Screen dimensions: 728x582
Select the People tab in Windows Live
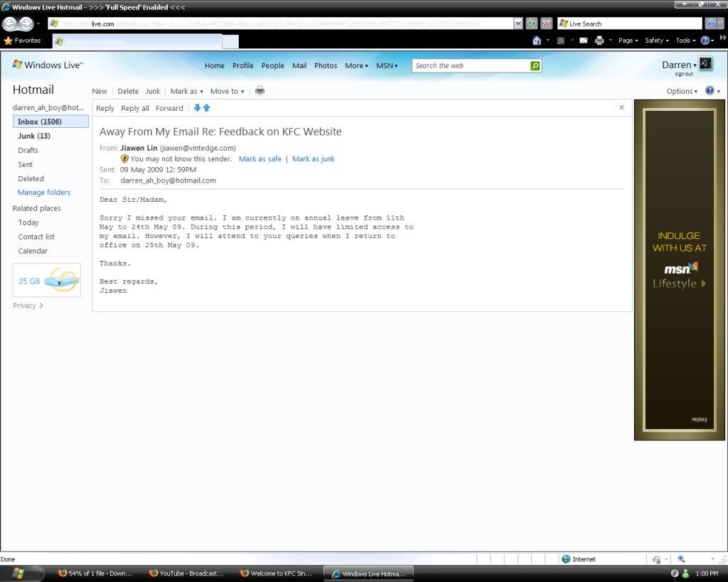pos(272,65)
